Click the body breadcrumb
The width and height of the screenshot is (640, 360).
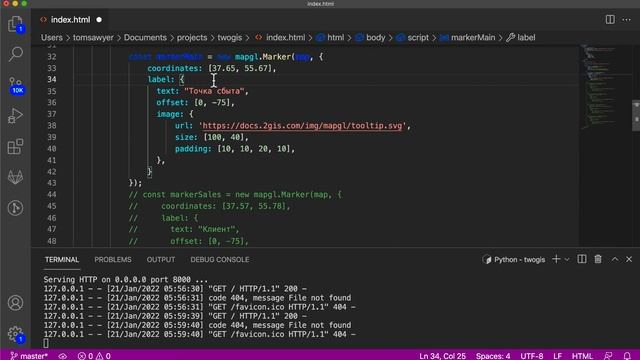(370, 38)
